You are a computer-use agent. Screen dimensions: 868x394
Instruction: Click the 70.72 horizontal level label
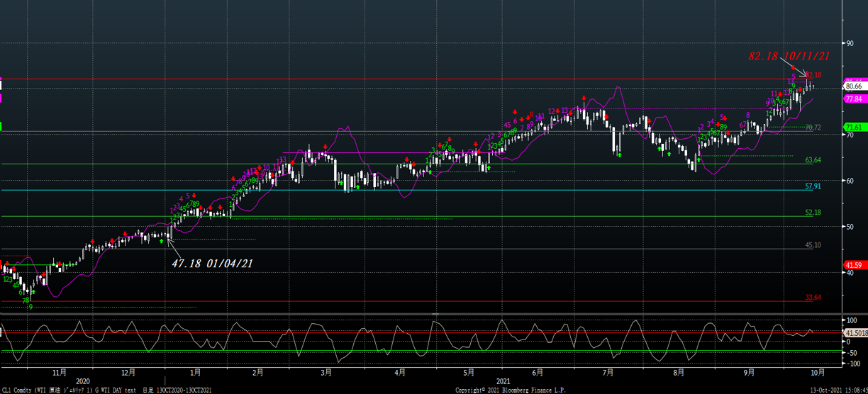click(813, 128)
